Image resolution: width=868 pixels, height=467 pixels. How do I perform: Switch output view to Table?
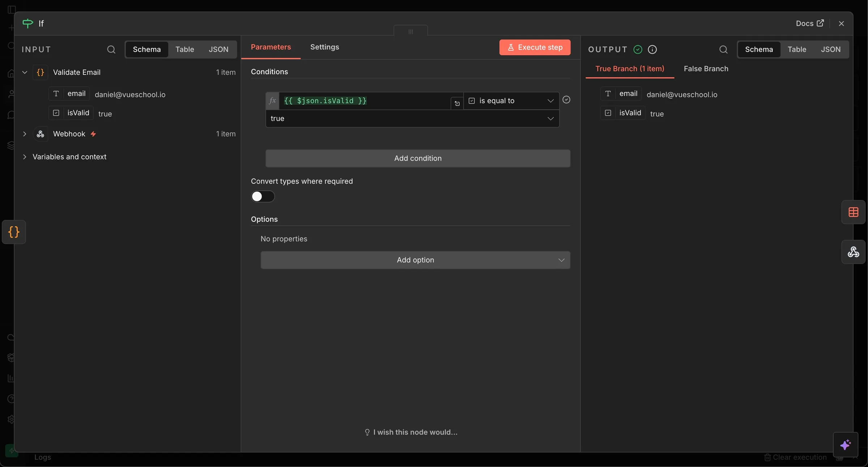click(797, 49)
